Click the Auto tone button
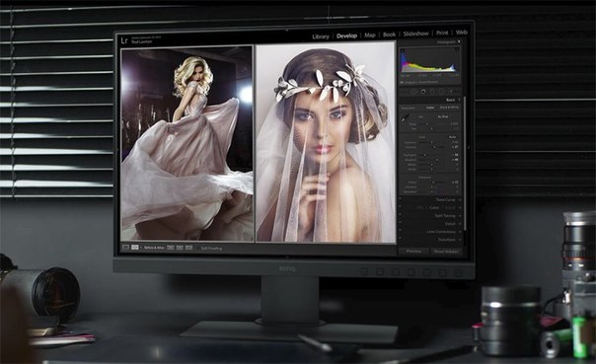The height and width of the screenshot is (364, 596). coord(452,137)
